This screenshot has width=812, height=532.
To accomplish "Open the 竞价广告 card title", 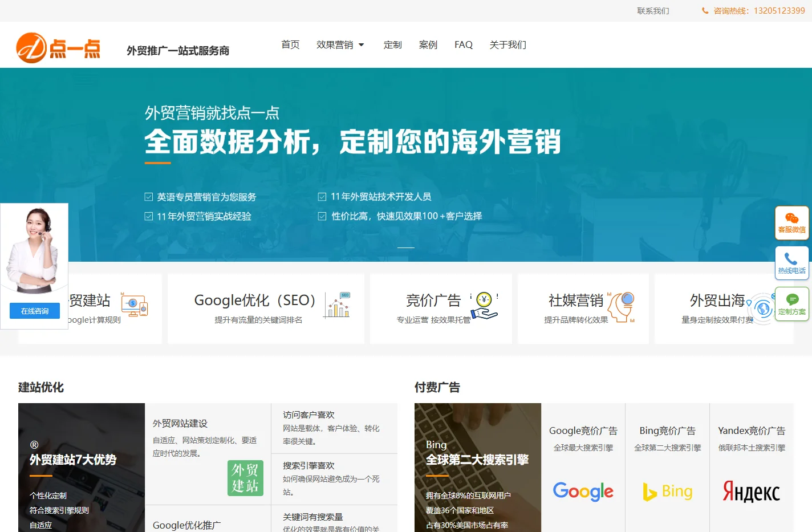I will click(433, 300).
